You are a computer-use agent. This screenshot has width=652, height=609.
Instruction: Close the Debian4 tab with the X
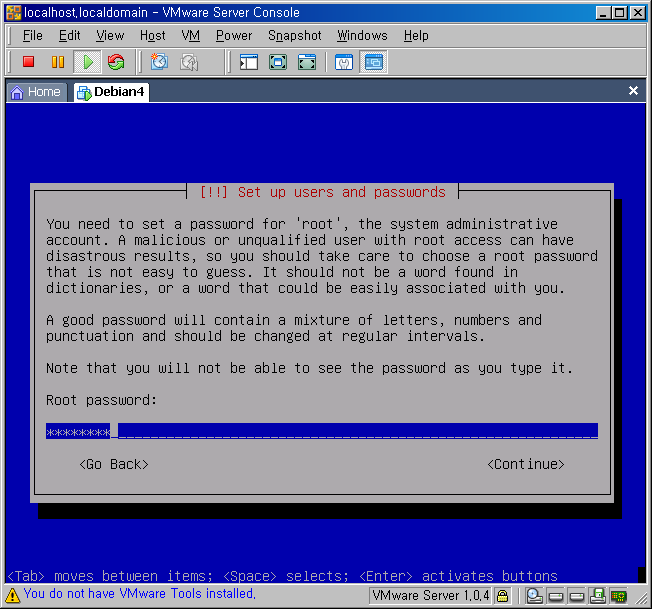(633, 91)
